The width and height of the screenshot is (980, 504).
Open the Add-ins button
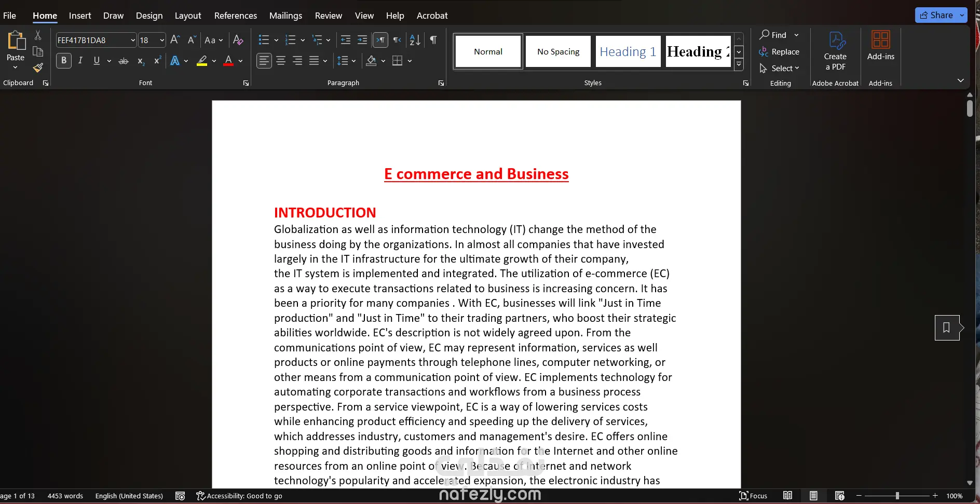881,46
